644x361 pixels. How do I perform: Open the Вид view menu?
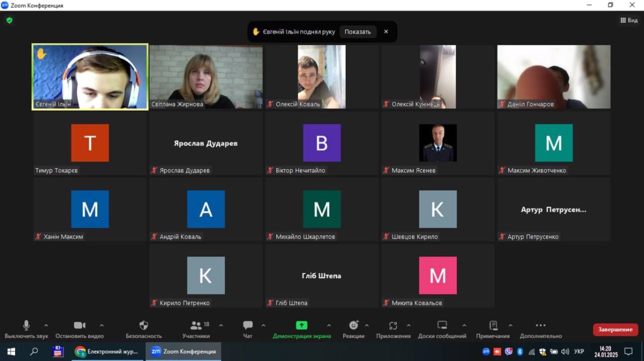coord(629,20)
